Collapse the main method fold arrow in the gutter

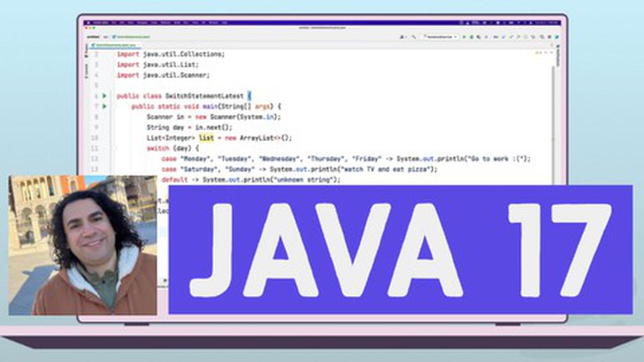point(112,107)
